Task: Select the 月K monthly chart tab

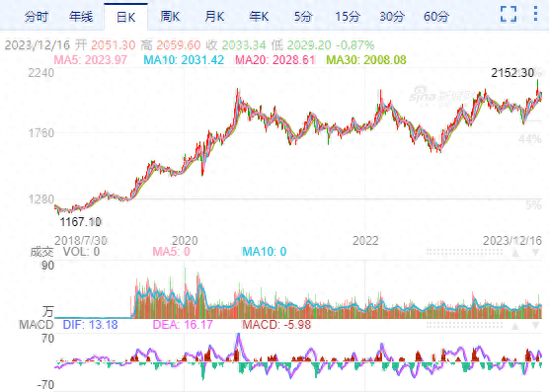Action: coord(214,17)
